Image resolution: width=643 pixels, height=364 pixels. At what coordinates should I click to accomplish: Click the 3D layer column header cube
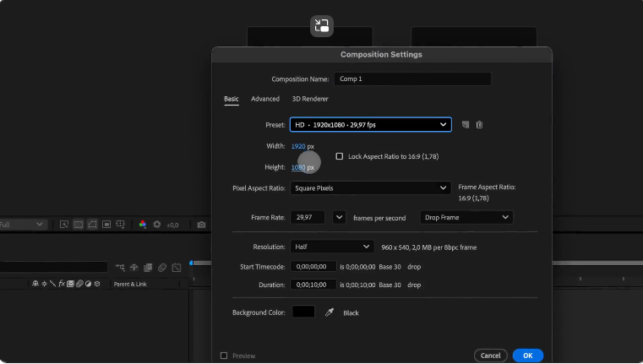click(97, 284)
